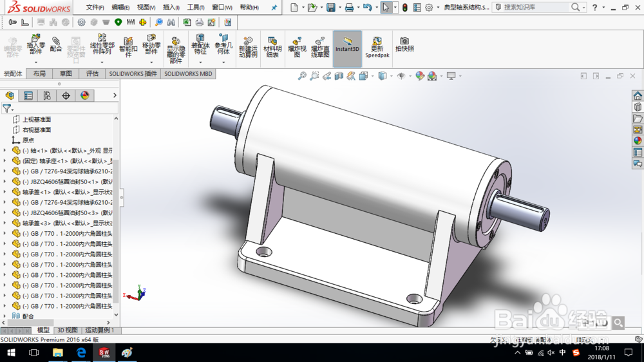Click Explode Line Sketch (爆炸直线草图) tool
This screenshot has width=644, height=362.
(x=320, y=47)
